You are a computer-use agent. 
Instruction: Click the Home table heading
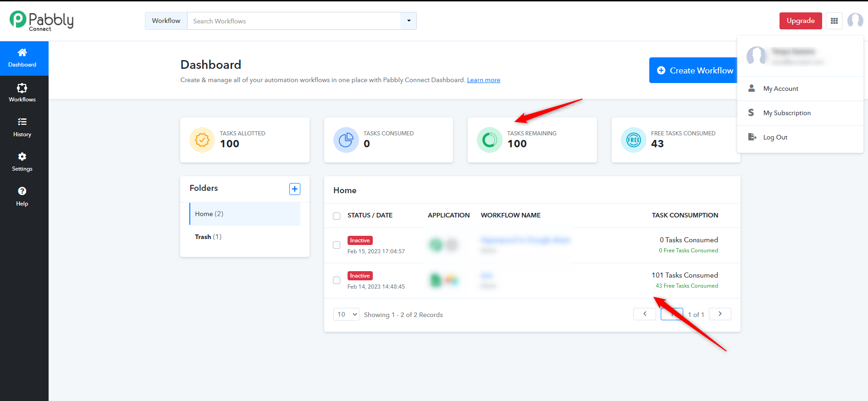coord(345,190)
